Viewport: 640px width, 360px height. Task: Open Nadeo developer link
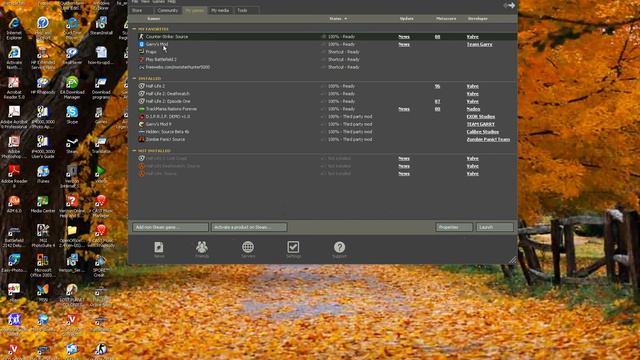473,109
